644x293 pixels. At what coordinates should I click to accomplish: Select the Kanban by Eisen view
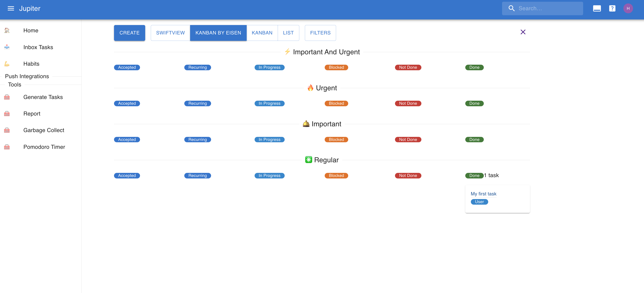pyautogui.click(x=218, y=33)
